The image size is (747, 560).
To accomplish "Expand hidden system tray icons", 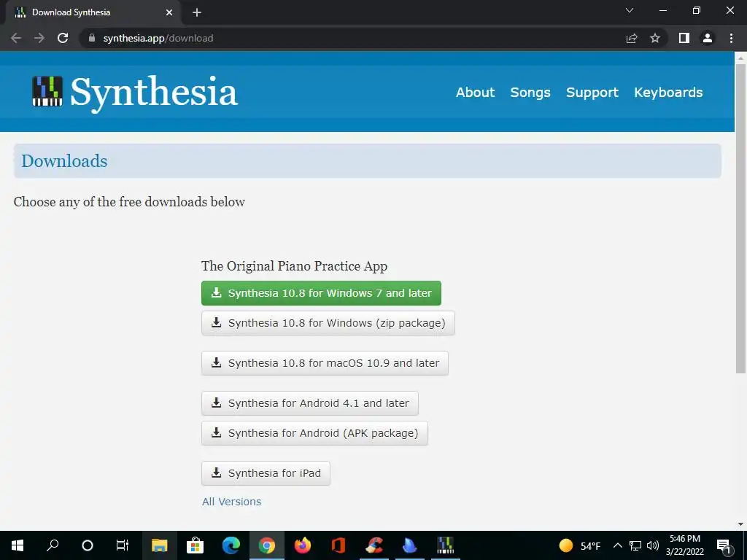I will (x=617, y=545).
